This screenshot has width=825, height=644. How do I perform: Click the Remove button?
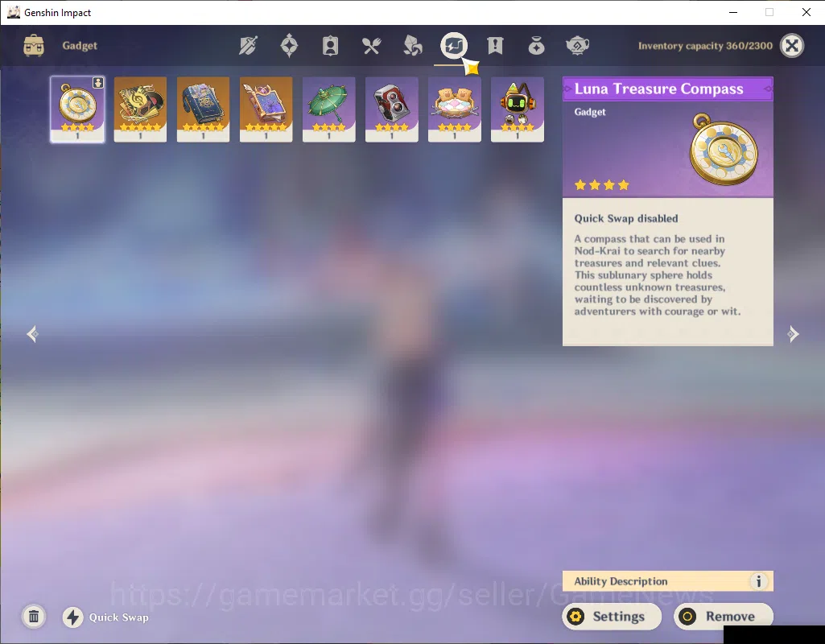click(x=724, y=617)
